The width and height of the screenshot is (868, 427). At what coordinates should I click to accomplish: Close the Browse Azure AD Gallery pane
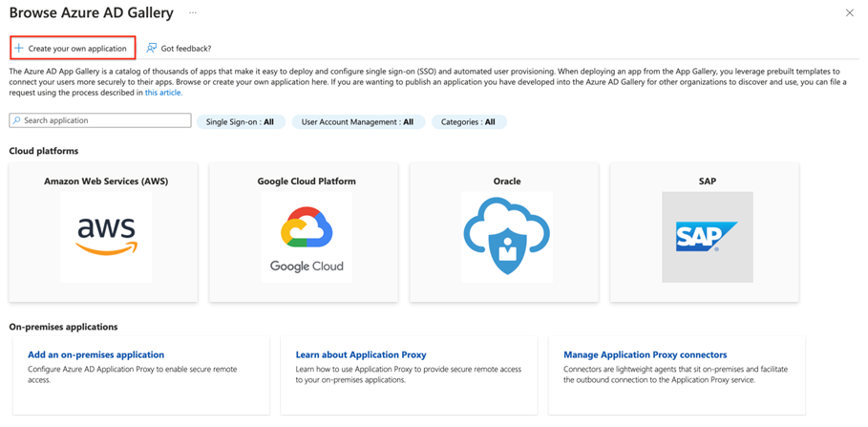pyautogui.click(x=850, y=13)
